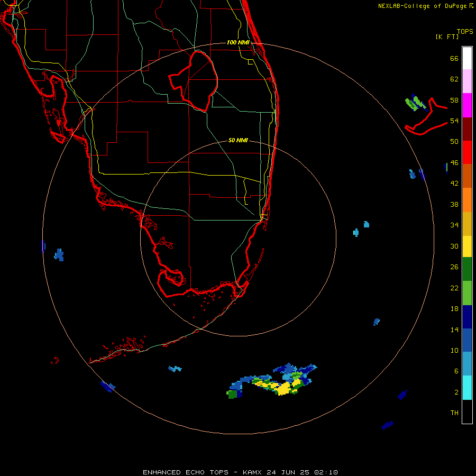Select the 58 legend value
Viewport: 476px width, 476px height.
(x=454, y=100)
